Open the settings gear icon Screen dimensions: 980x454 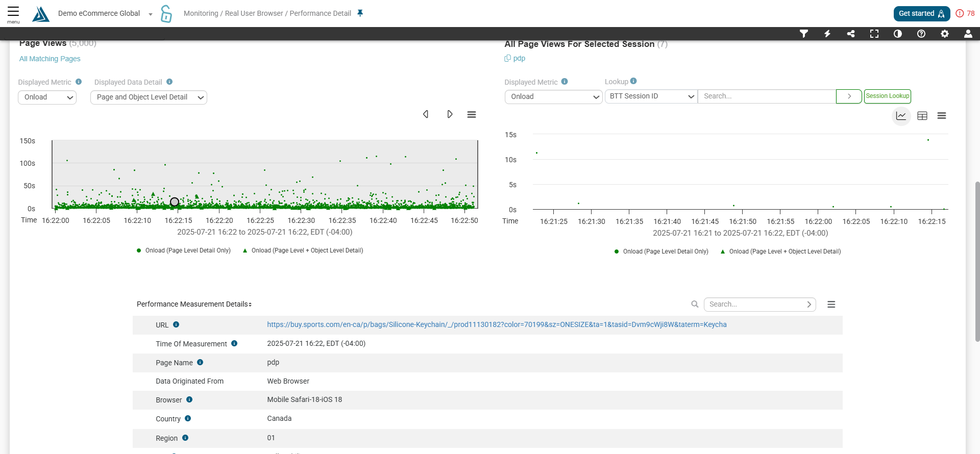[945, 34]
